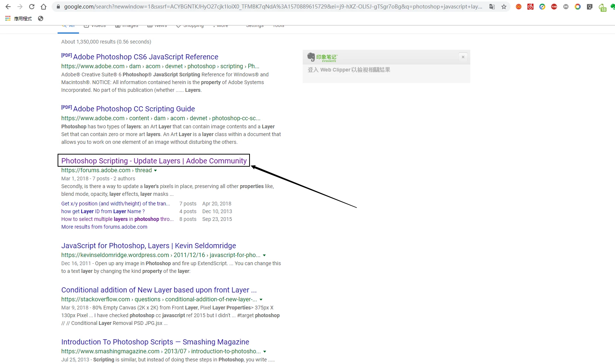Reload the current Google search page
615x364 pixels.
(32, 7)
